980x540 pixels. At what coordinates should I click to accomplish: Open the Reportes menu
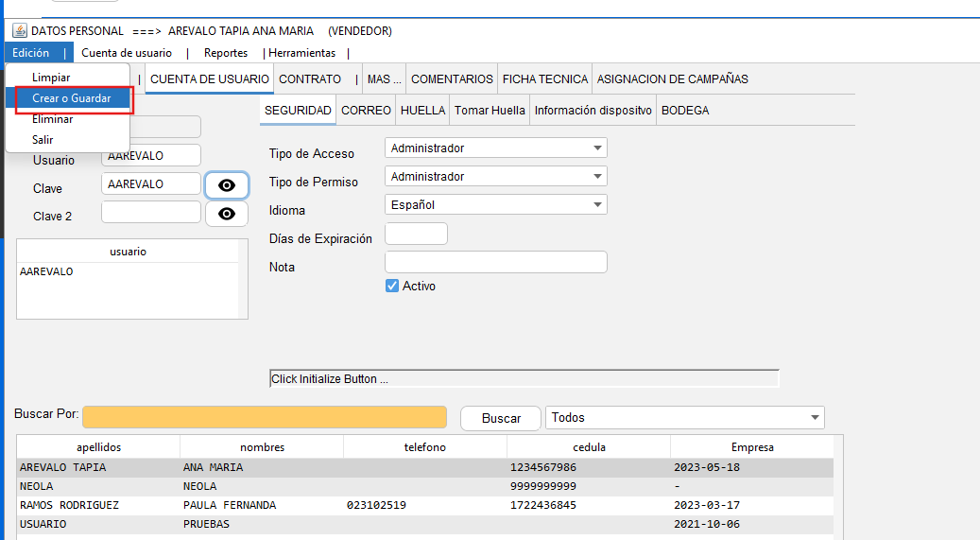click(x=226, y=53)
